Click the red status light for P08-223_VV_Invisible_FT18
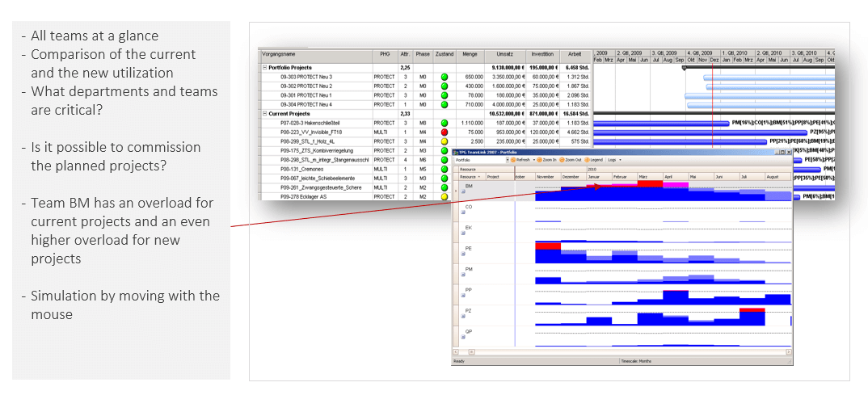 point(444,132)
